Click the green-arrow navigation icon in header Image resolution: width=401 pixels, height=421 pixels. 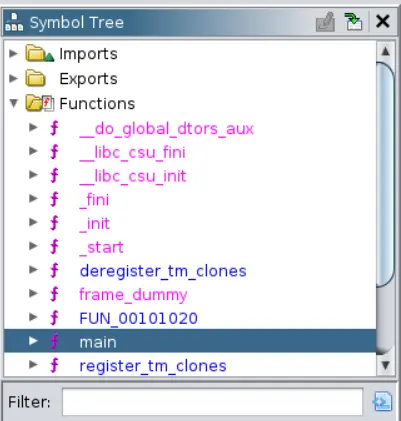[x=353, y=22]
